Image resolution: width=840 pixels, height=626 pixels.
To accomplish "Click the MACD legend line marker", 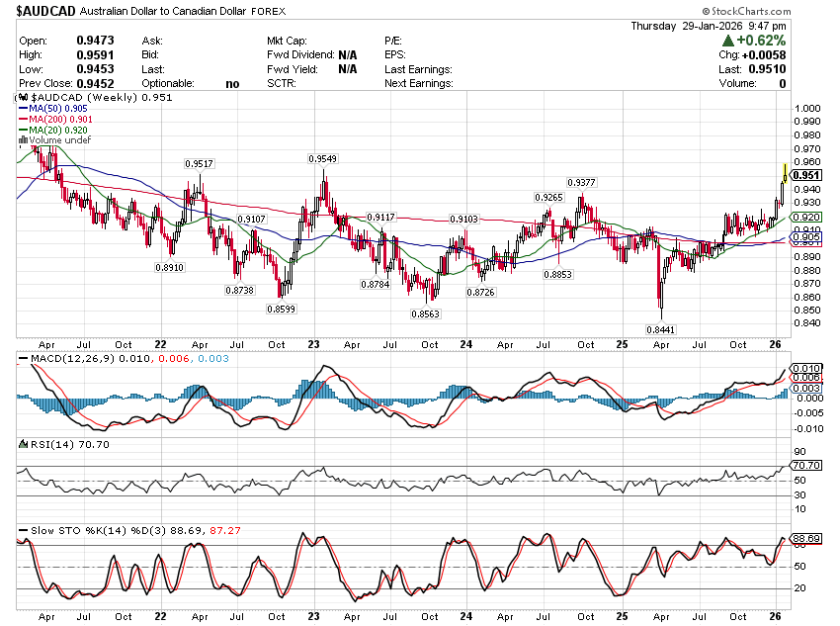I will tap(25, 357).
